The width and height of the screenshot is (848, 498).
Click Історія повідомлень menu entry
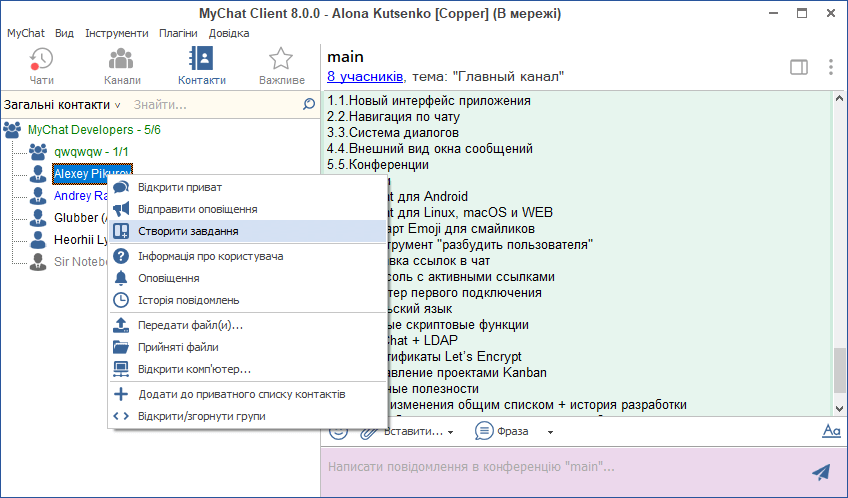188,300
